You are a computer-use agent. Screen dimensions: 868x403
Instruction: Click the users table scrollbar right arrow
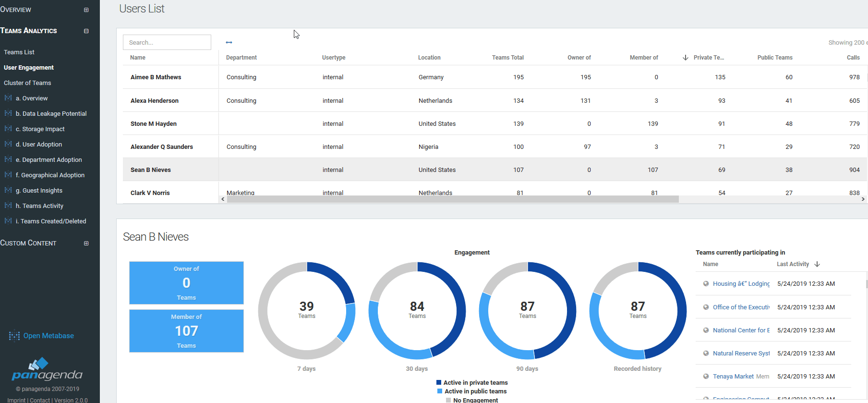(x=863, y=199)
